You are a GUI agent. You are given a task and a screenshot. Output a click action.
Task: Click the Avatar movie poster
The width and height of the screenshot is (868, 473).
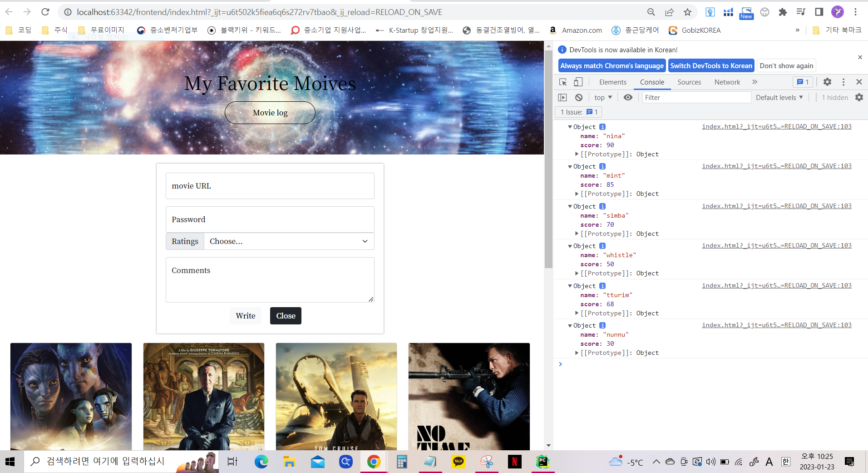(x=71, y=397)
